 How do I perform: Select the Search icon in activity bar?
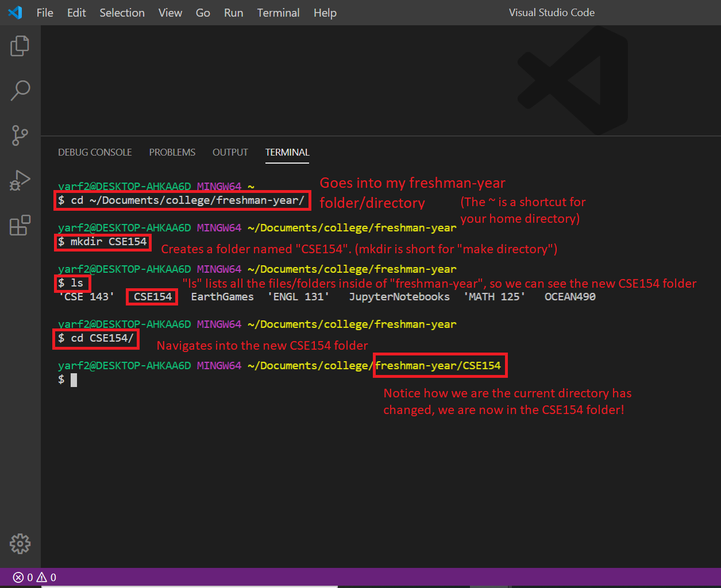[x=20, y=90]
